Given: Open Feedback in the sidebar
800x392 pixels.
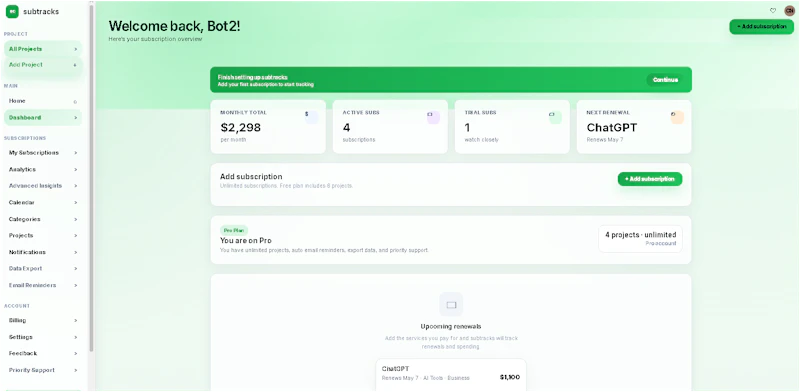Looking at the screenshot, I should click(x=43, y=353).
